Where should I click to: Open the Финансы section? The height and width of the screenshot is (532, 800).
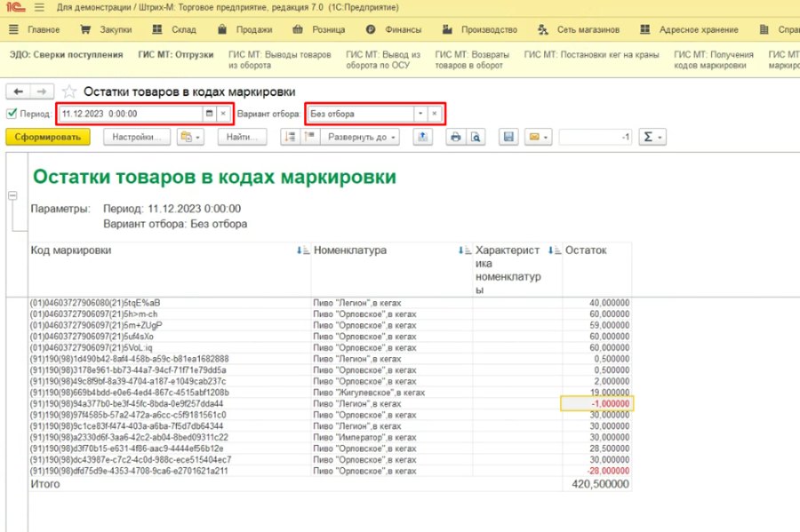(394, 29)
